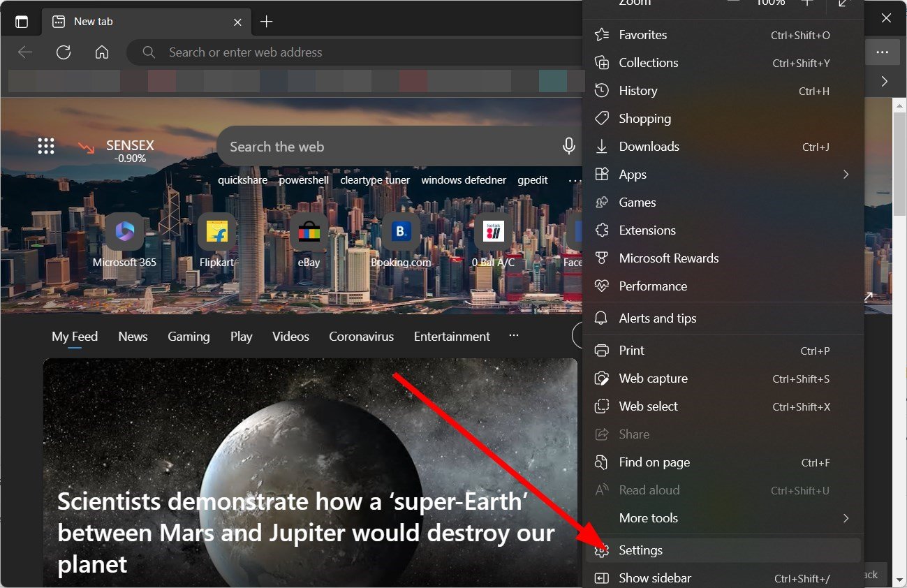
Task: Expand favorites bar overflow chevron
Action: tap(885, 82)
